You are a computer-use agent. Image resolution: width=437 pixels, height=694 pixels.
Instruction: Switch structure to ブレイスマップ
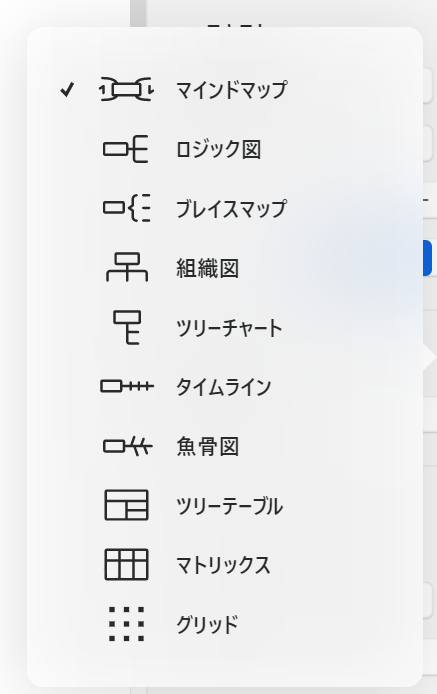[x=231, y=208]
